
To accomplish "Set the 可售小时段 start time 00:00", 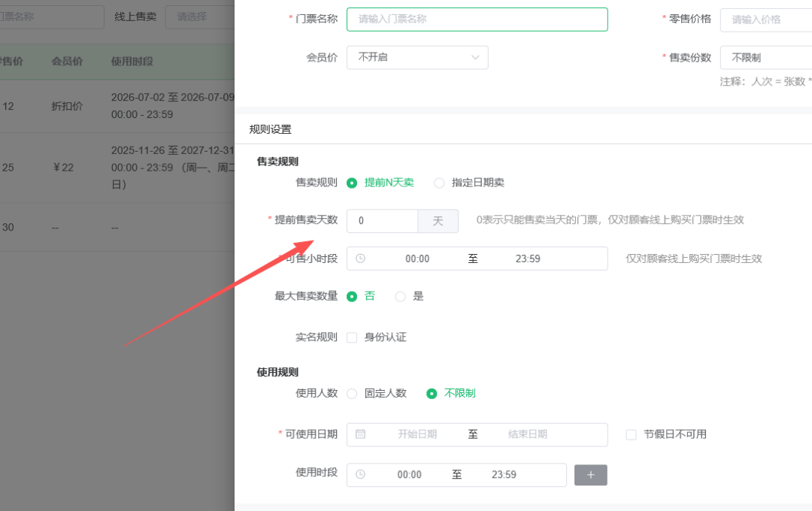I will 417,259.
